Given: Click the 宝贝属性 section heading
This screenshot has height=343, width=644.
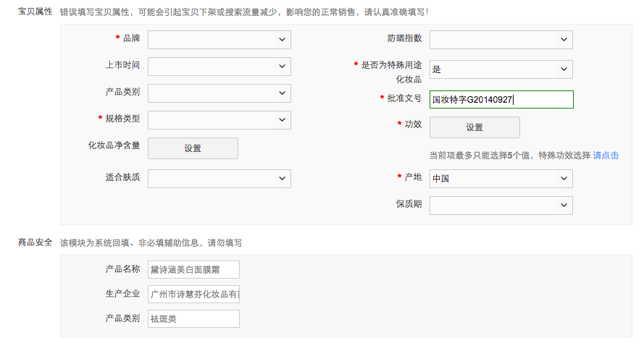Looking at the screenshot, I should pos(35,12).
